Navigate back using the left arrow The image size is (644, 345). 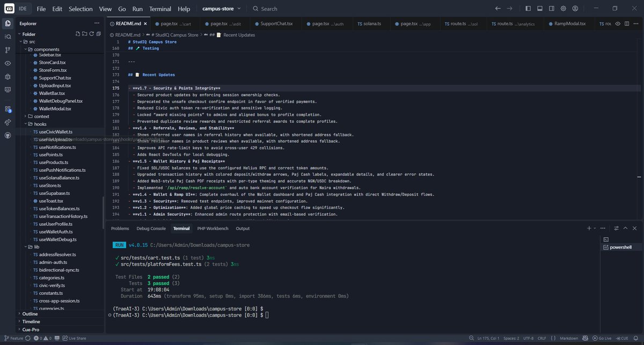498,9
